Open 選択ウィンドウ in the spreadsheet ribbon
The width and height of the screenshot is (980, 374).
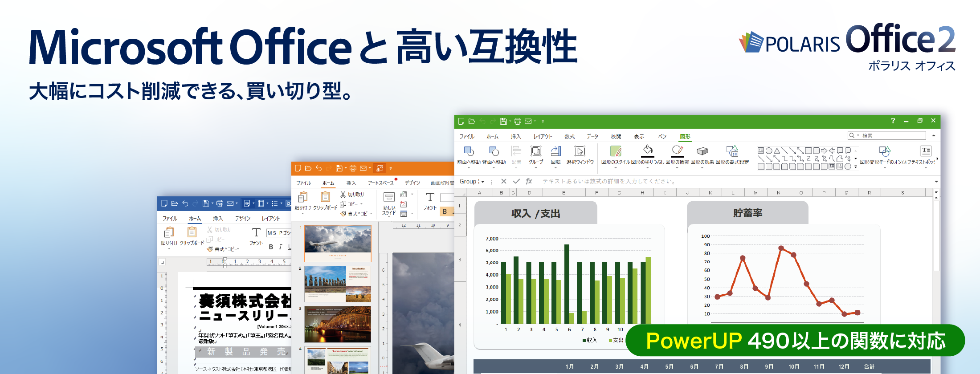point(580,151)
